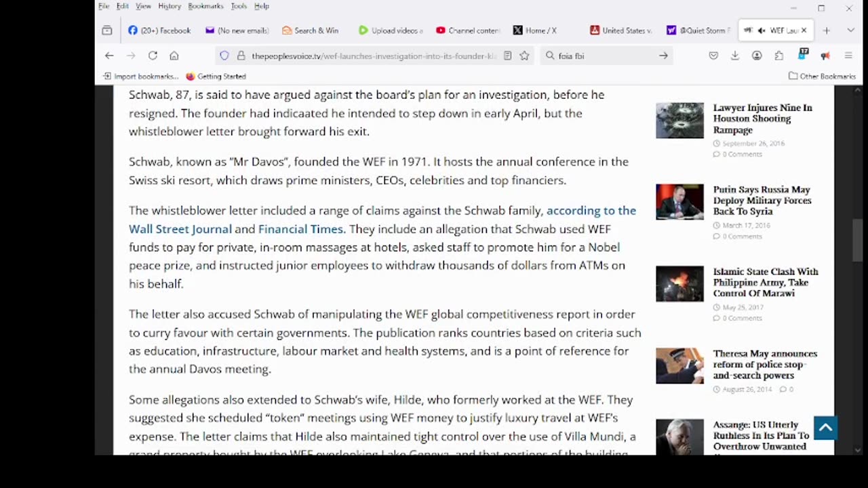Open the extensions puzzle icon
The width and height of the screenshot is (868, 488).
pos(778,56)
